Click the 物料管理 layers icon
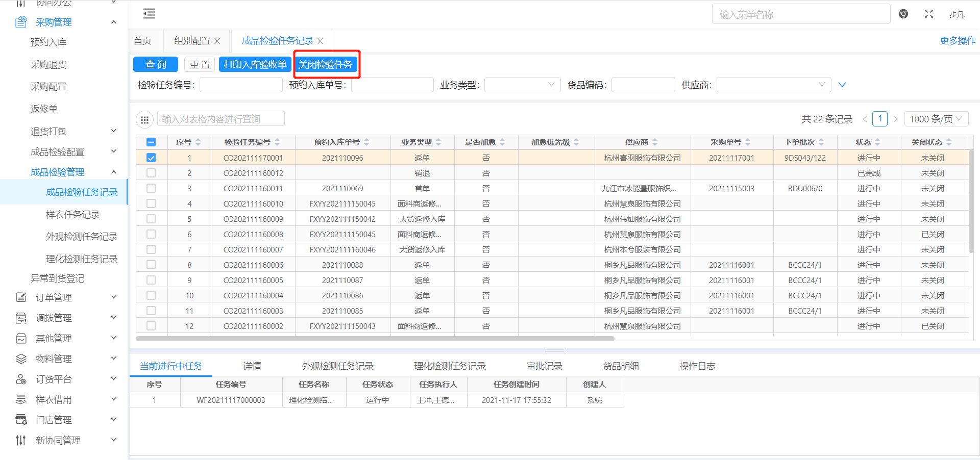The height and width of the screenshot is (460, 980). [21, 359]
